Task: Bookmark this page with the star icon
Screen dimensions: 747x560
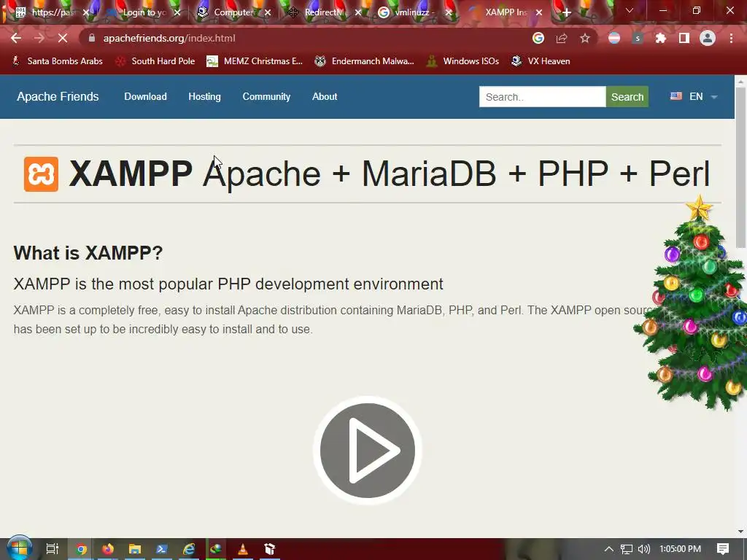Action: tap(585, 38)
